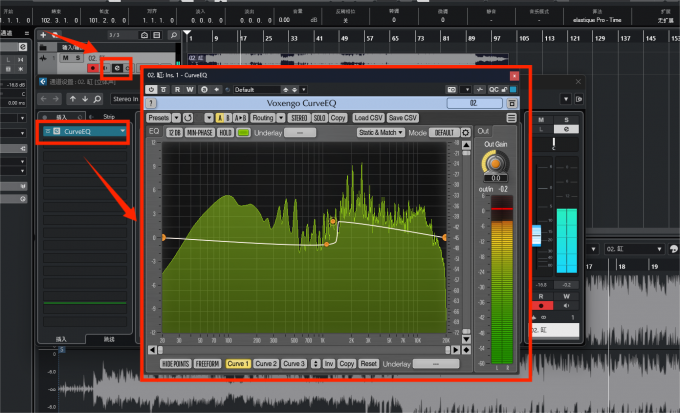This screenshot has height=413, width=680.
Task: Click the FREEFORM drawing mode button
Action: point(207,364)
